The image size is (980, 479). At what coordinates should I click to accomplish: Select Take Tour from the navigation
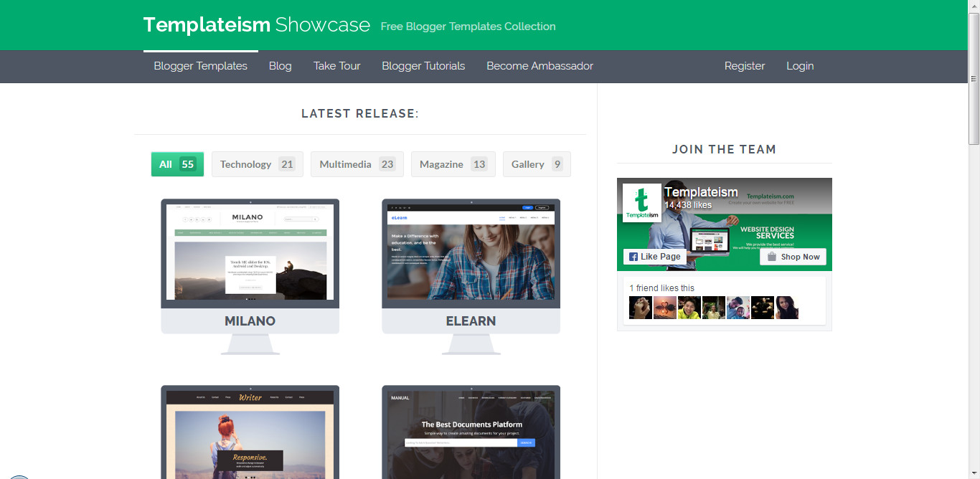[x=336, y=65]
